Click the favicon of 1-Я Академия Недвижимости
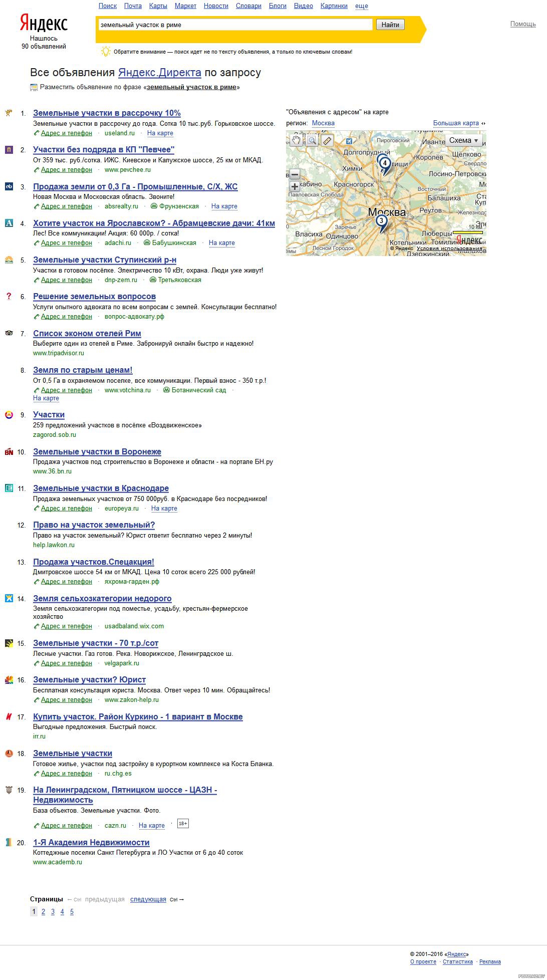The image size is (547, 980). 9,842
